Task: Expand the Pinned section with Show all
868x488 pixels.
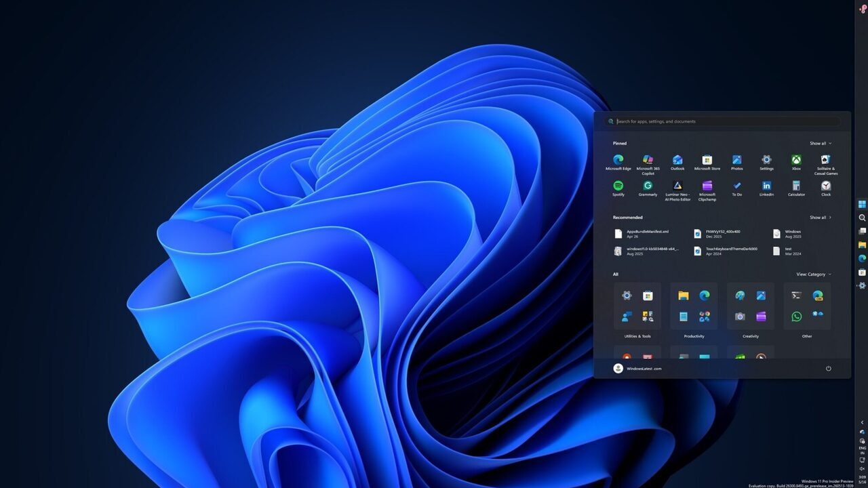Action: pyautogui.click(x=820, y=143)
